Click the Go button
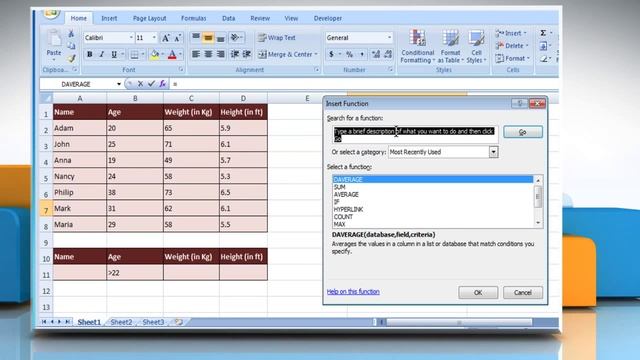640x360 pixels. tap(522, 132)
